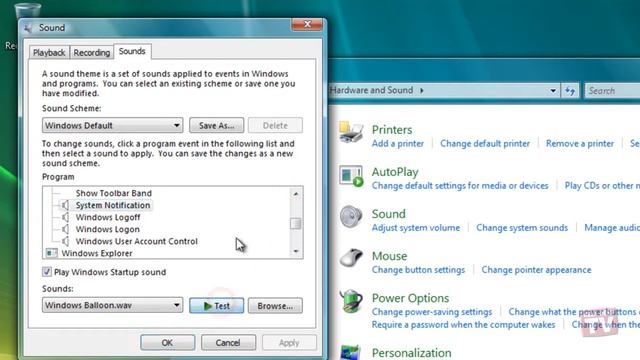Click the Save As button
Image resolution: width=640 pixels, height=360 pixels.
click(x=216, y=125)
